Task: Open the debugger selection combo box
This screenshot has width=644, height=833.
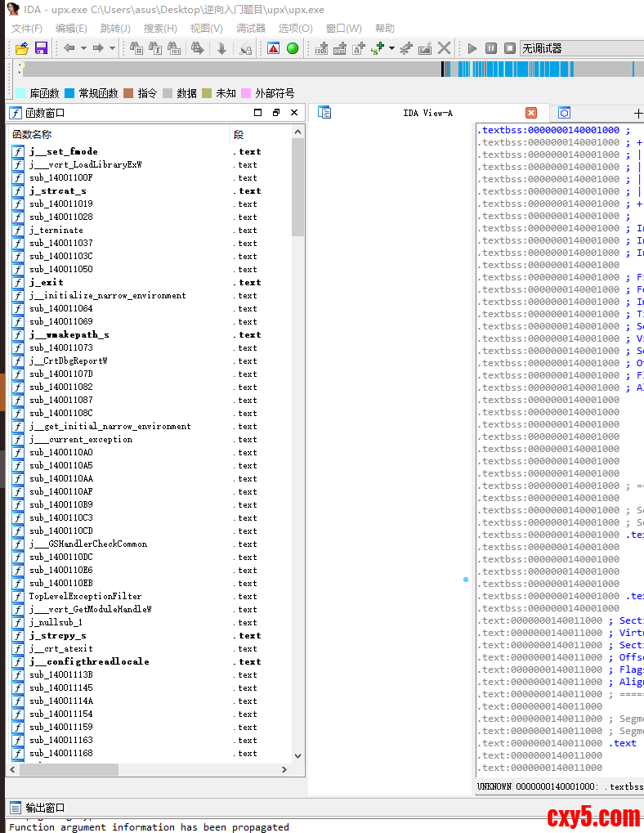Action: click(582, 48)
